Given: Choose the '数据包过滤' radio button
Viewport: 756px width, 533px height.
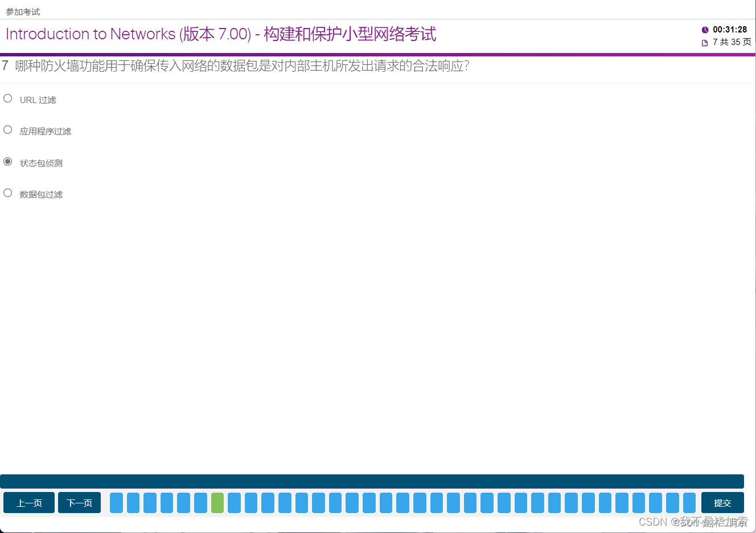Looking at the screenshot, I should [8, 193].
